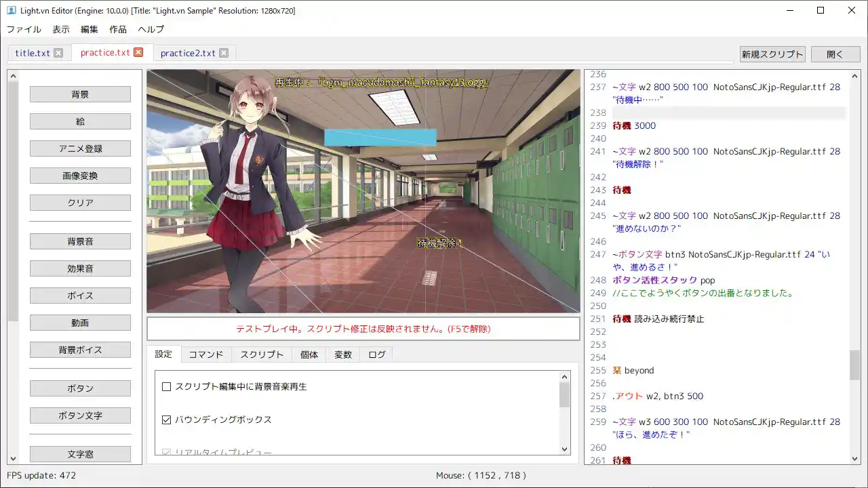This screenshot has height=488, width=868.
Task: Click the script editor scroll down arrow
Action: tap(854, 459)
